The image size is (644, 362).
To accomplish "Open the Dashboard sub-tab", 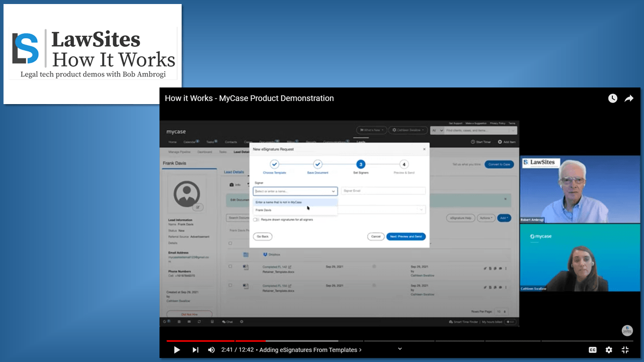I will pyautogui.click(x=205, y=152).
